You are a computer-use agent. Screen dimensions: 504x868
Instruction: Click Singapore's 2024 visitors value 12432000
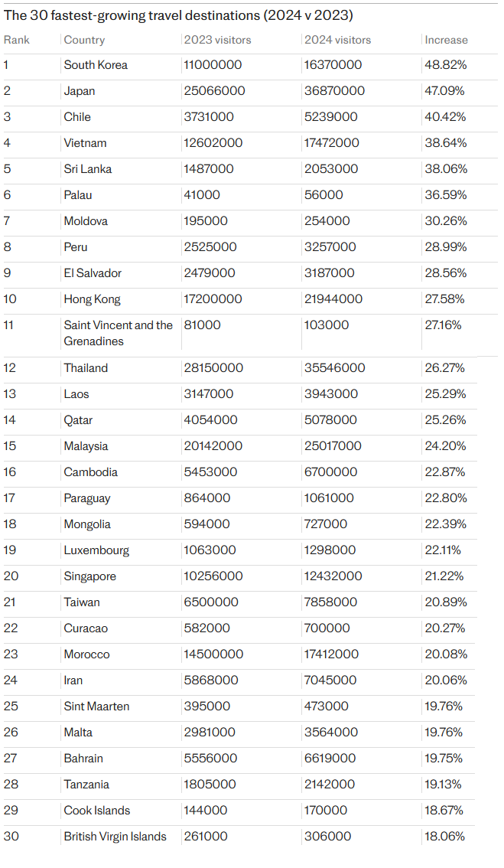tap(334, 576)
